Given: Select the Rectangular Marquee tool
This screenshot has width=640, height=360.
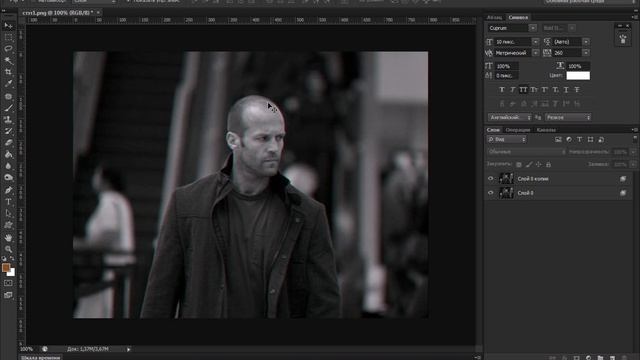Looking at the screenshot, I should (8, 37).
